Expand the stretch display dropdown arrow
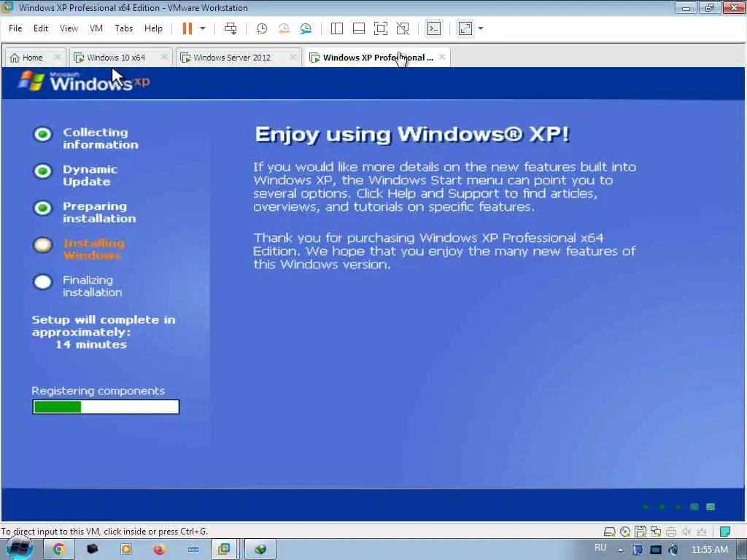The height and width of the screenshot is (560, 747). tap(481, 28)
